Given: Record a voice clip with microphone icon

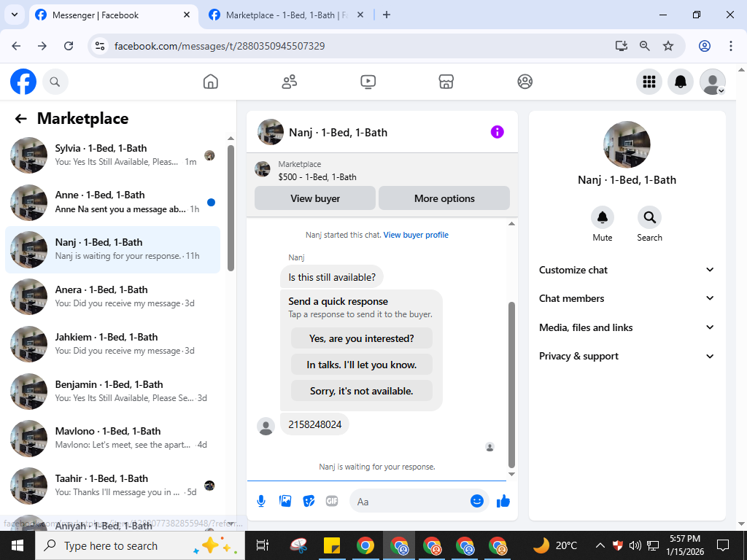Looking at the screenshot, I should (261, 501).
